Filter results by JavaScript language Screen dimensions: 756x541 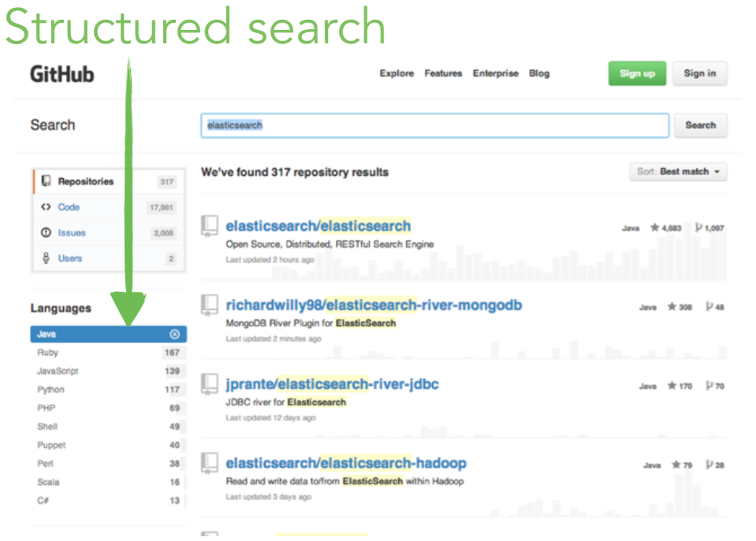[109, 371]
